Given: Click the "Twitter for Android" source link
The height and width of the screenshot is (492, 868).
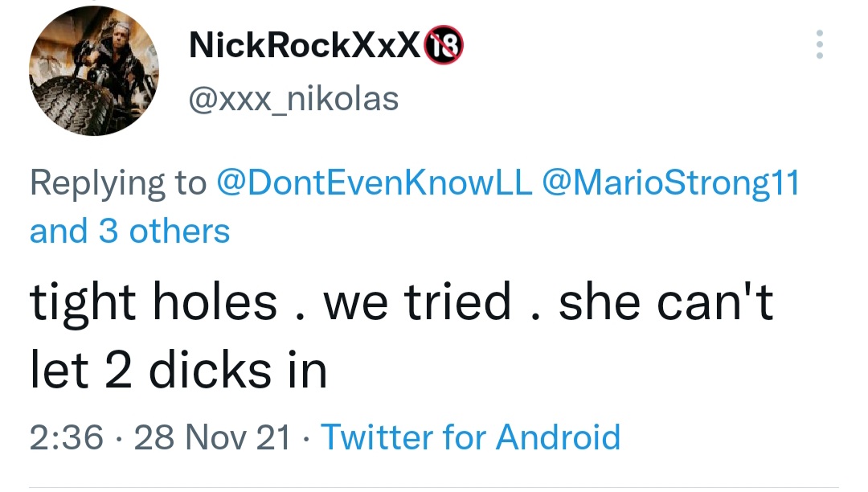Looking at the screenshot, I should click(470, 437).
